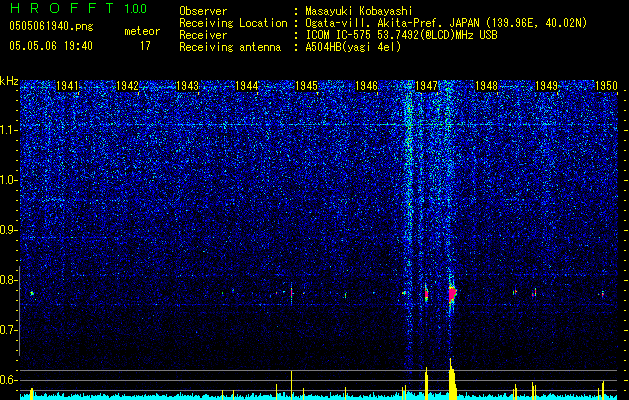Click the largest red meteor echo blob
The width and height of the screenshot is (629, 400).
pos(452,295)
